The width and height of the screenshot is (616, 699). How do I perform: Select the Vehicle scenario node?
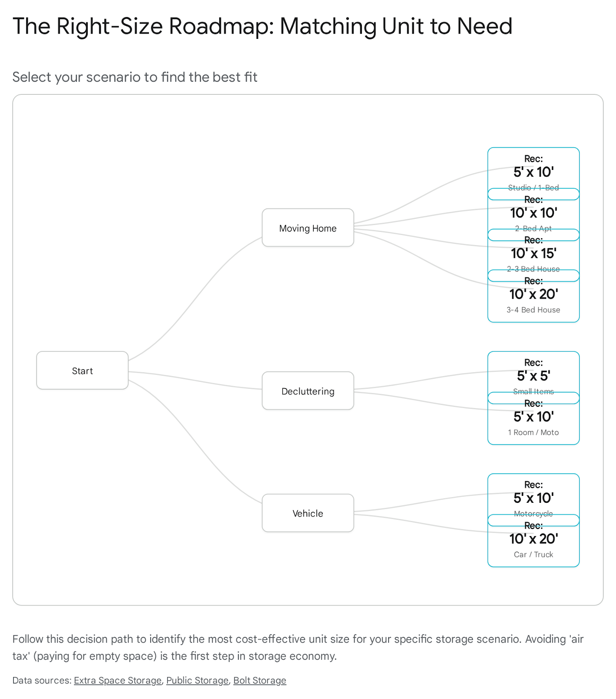(308, 513)
